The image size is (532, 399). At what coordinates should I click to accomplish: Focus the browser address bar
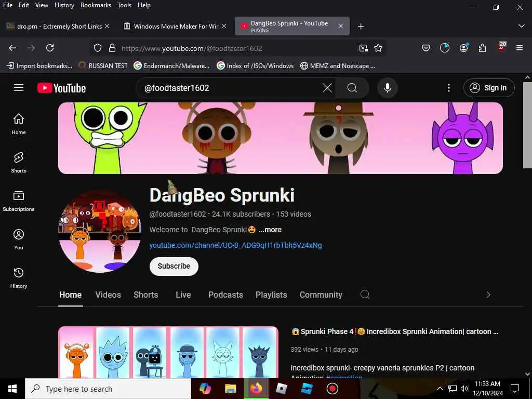coord(237,48)
